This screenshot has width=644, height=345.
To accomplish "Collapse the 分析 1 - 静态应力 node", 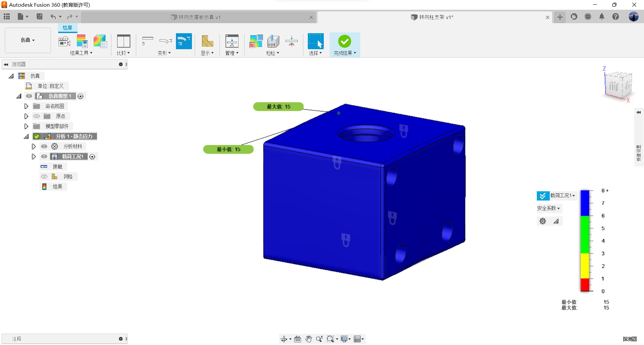I will pos(26,137).
